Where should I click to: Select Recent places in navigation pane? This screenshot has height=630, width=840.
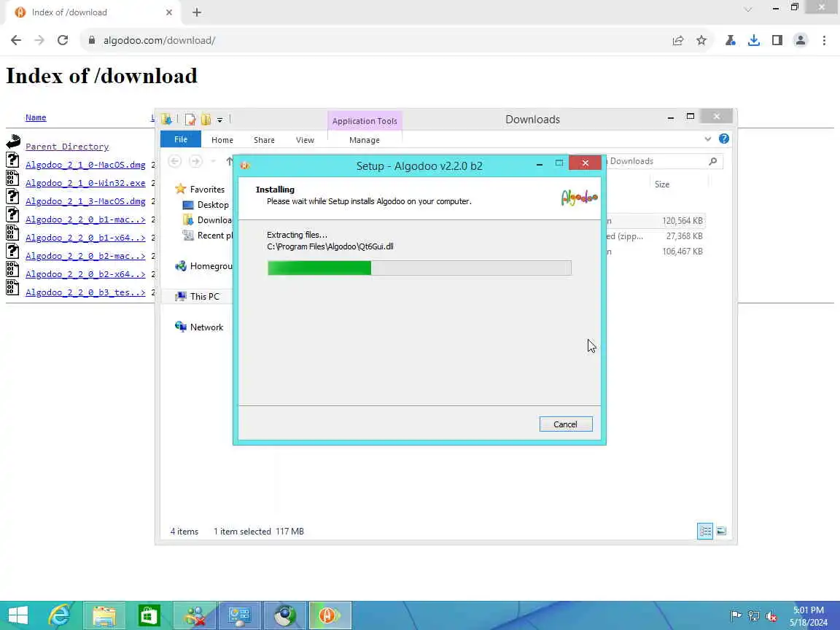208,236
